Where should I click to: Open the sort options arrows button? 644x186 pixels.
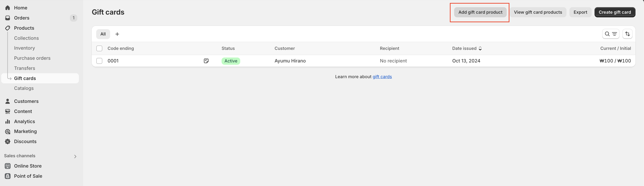pos(627,34)
